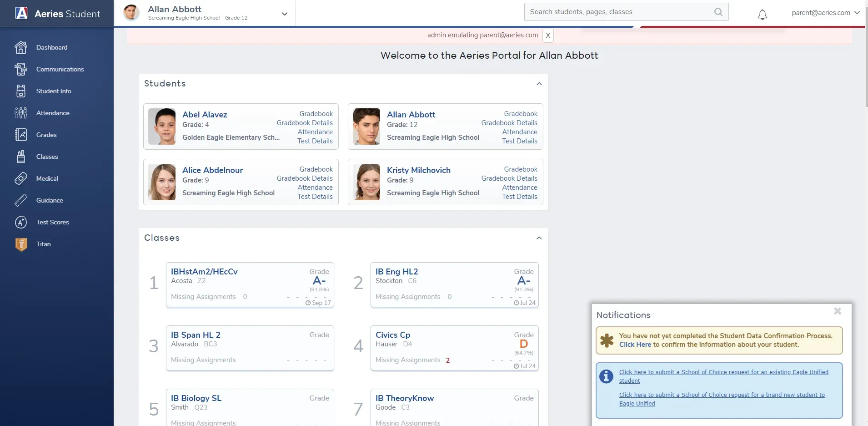The image size is (868, 426).
Task: Select the Test Scores A+ icon
Action: point(21,222)
